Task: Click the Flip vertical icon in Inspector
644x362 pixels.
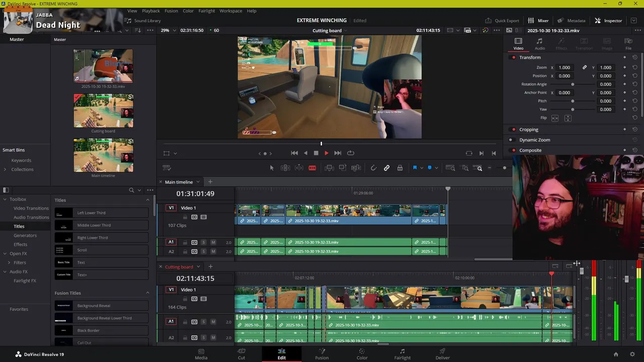Action: pyautogui.click(x=568, y=118)
